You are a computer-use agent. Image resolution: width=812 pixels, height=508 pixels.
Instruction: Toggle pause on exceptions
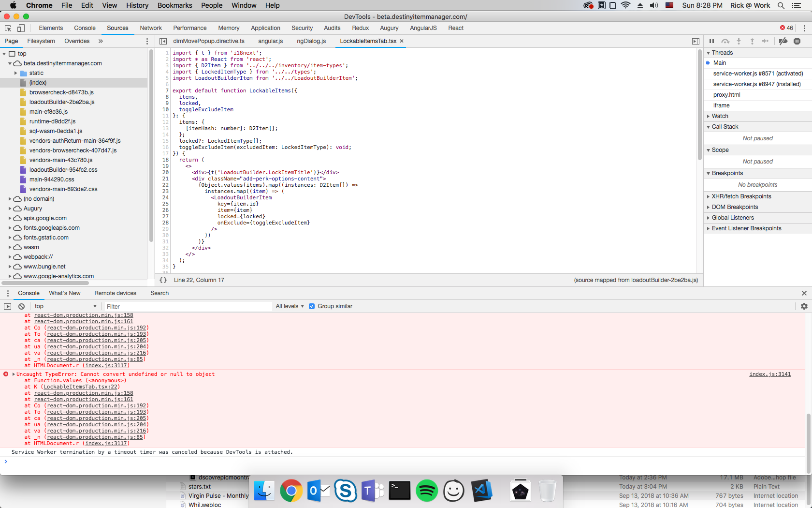coord(797,41)
